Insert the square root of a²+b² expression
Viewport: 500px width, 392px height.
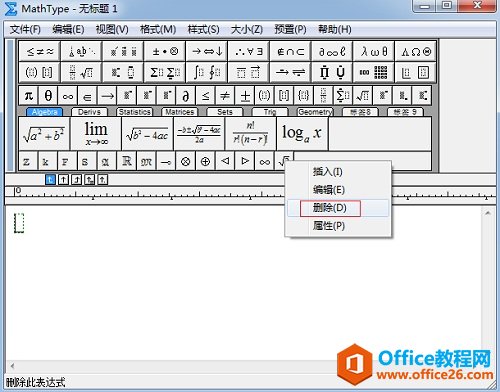click(x=44, y=134)
